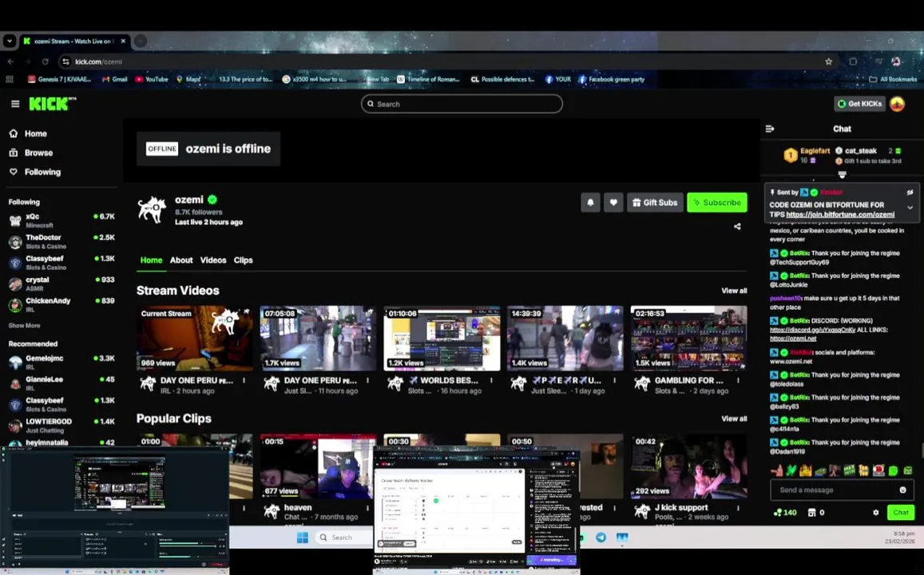This screenshot has width=924, height=575.
Task: Toggle notification bell for ozemi
Action: coord(590,202)
